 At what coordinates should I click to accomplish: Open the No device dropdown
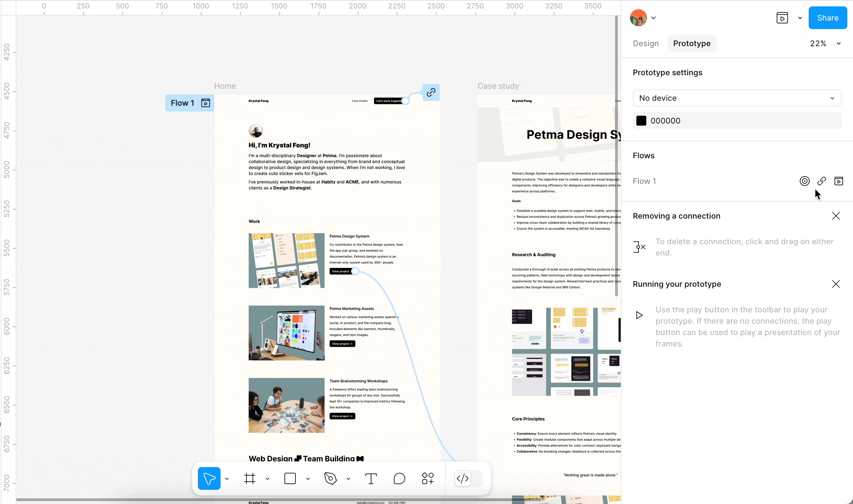pos(737,98)
